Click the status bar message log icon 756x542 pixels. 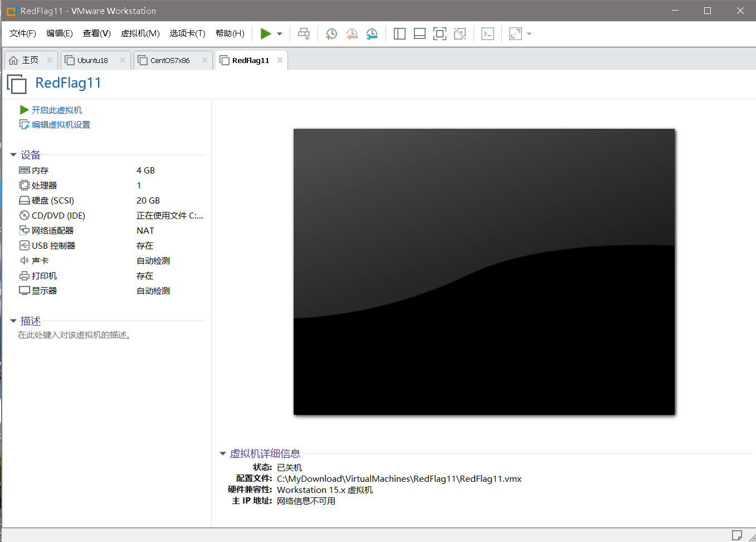[737, 535]
